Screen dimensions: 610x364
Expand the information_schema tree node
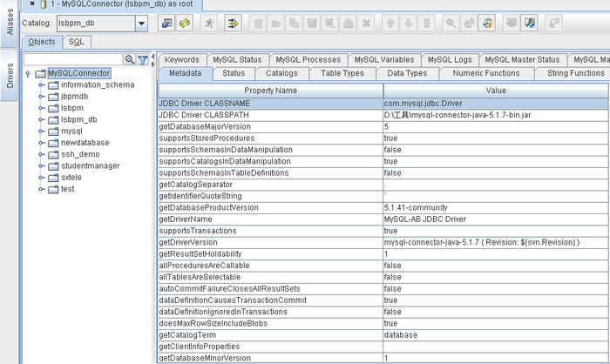(x=41, y=85)
